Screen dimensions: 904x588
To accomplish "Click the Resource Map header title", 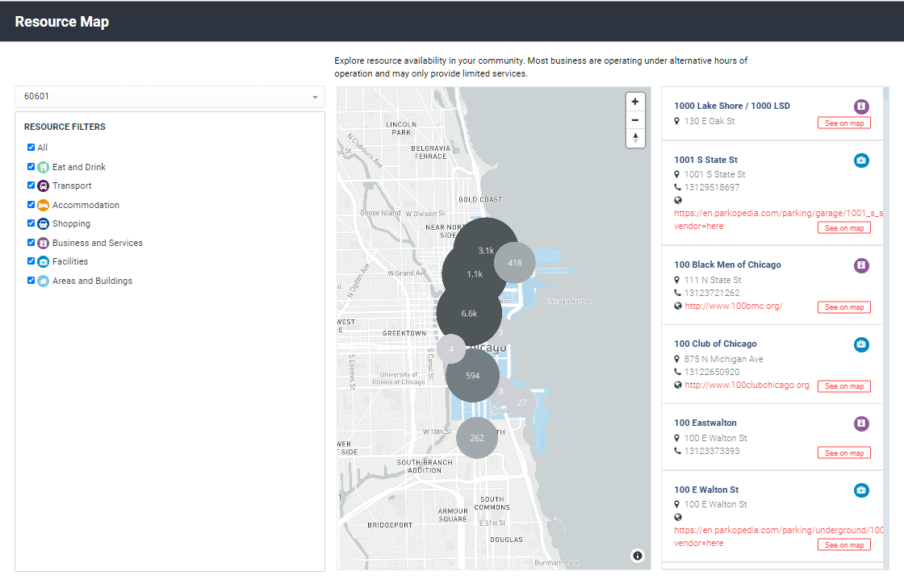I will coord(61,22).
